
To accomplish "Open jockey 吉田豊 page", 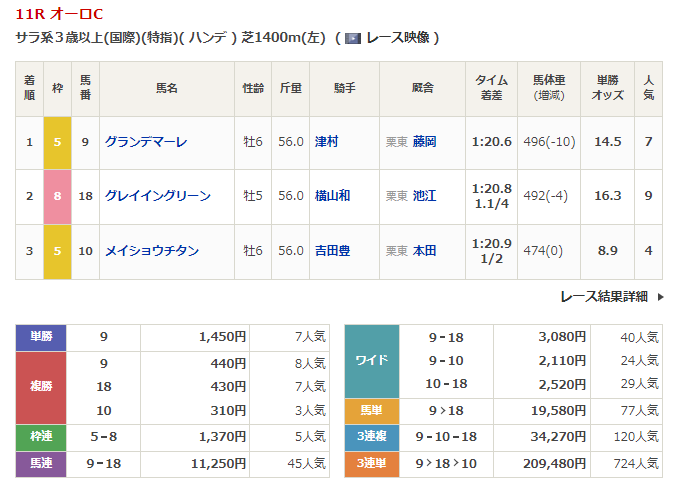I will click(x=332, y=251).
